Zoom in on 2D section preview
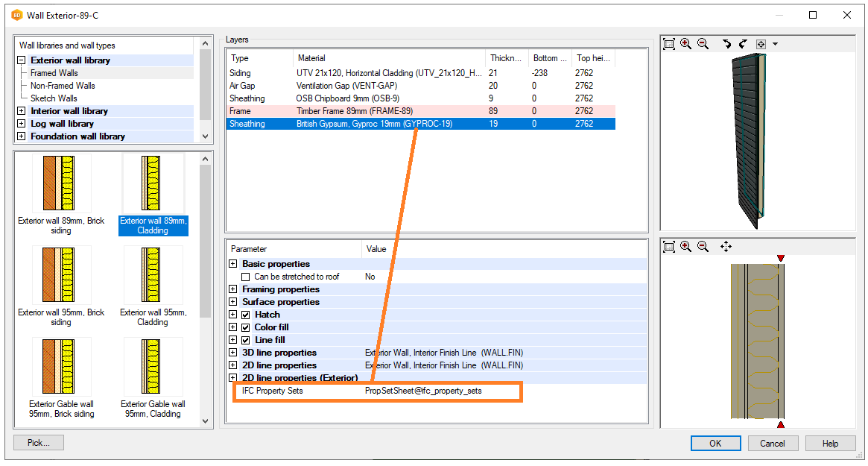The height and width of the screenshot is (466, 868). pos(685,247)
